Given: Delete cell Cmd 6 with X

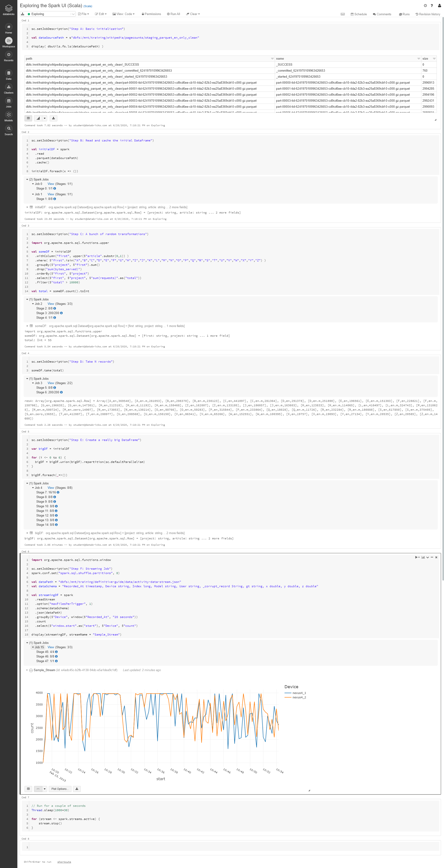Looking at the screenshot, I should point(436,557).
